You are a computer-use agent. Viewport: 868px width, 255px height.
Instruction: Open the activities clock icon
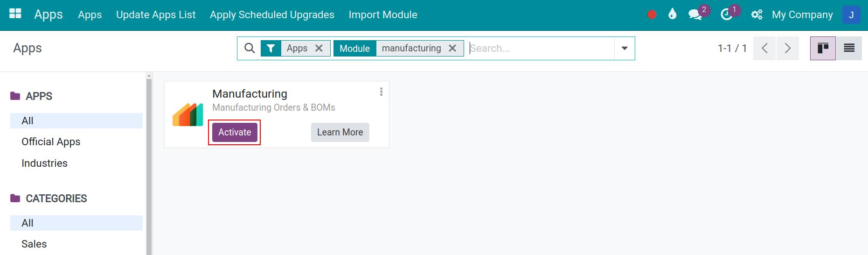coord(726,15)
